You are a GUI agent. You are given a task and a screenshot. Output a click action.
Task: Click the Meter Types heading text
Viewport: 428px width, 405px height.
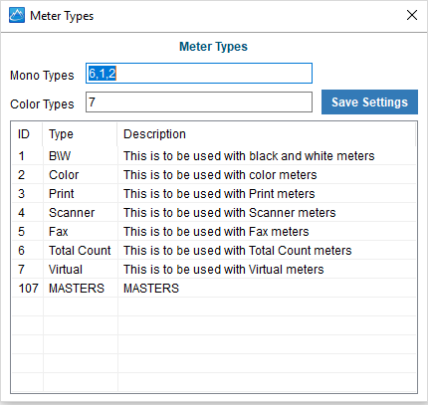click(213, 47)
